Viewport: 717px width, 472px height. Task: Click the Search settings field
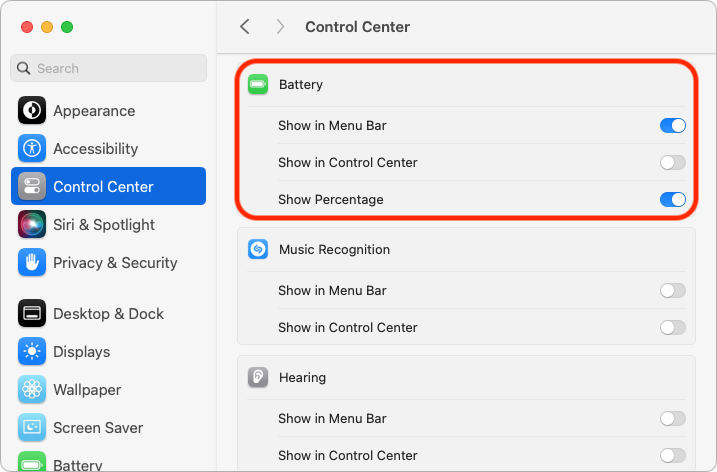point(108,68)
